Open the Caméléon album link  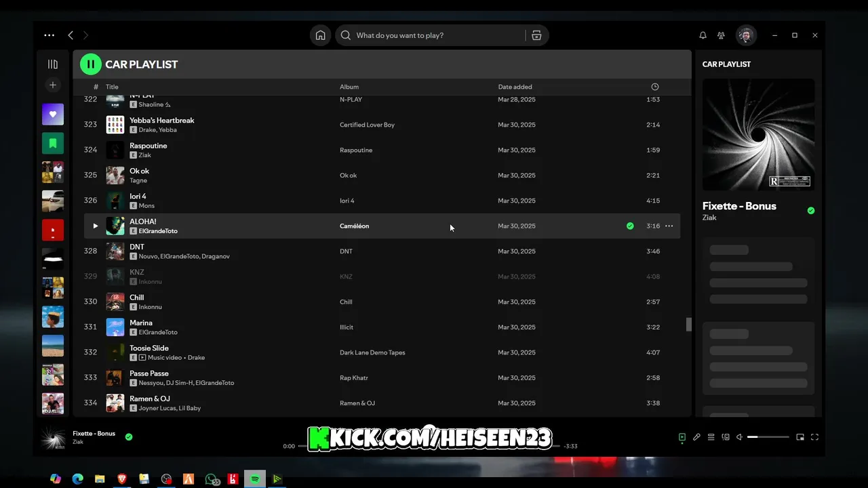pyautogui.click(x=354, y=226)
